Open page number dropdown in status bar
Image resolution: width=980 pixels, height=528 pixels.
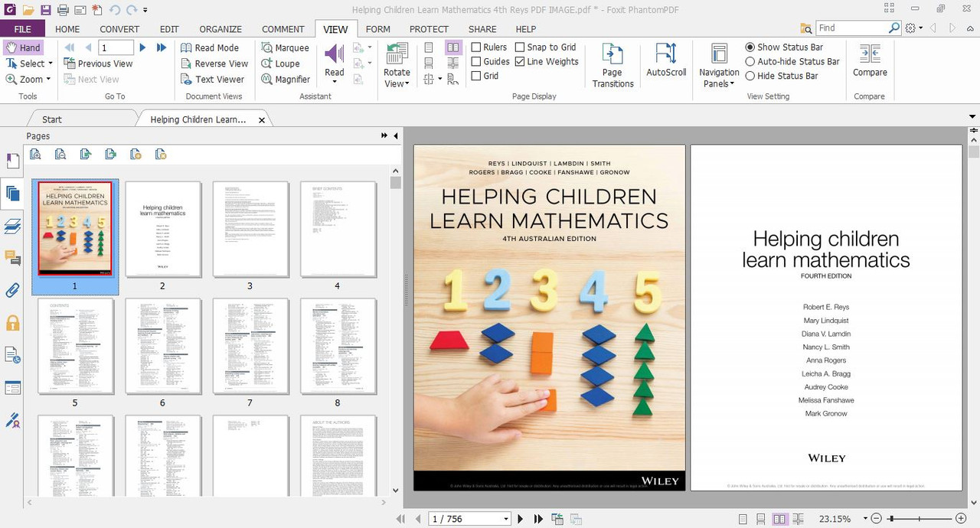(x=506, y=519)
